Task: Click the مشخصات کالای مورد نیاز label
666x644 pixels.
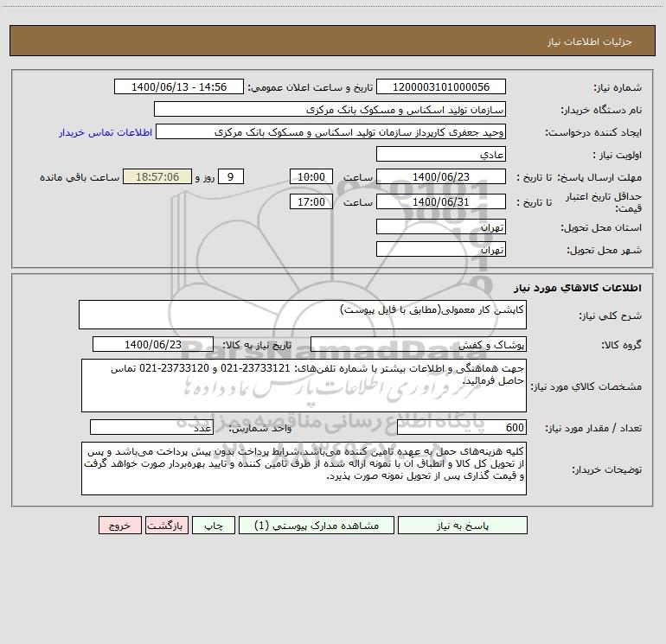Action: point(587,386)
